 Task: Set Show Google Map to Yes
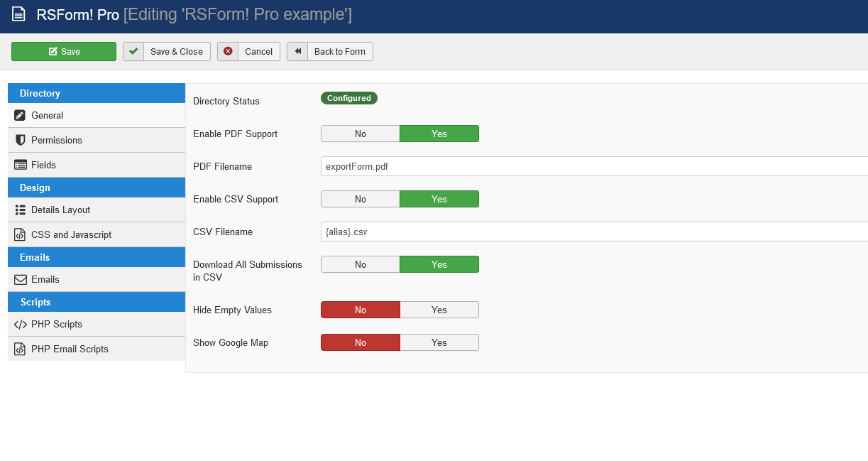pos(439,342)
